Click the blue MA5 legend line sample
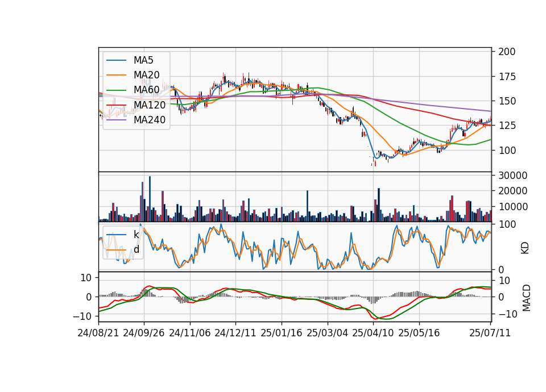Screen dimensions: 546x392 (116, 61)
